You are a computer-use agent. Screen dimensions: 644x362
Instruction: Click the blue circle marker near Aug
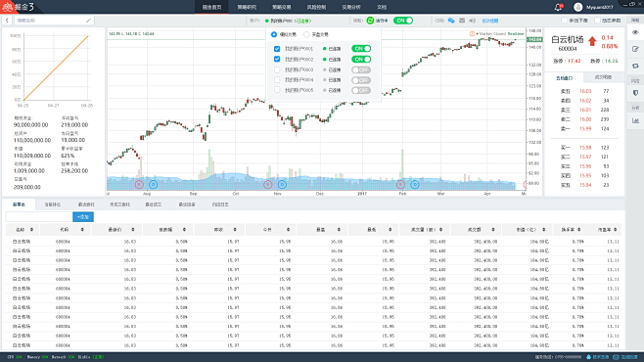pyautogui.click(x=154, y=184)
